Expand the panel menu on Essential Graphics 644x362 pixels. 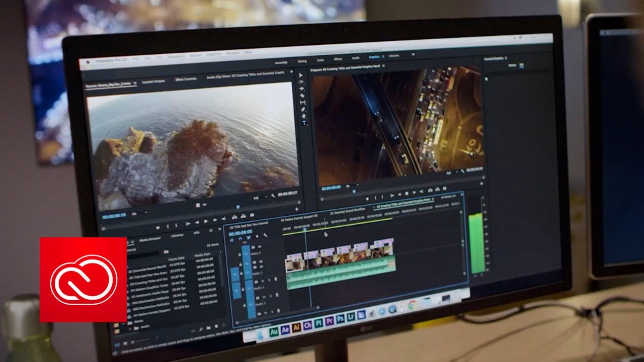pyautogui.click(x=506, y=58)
